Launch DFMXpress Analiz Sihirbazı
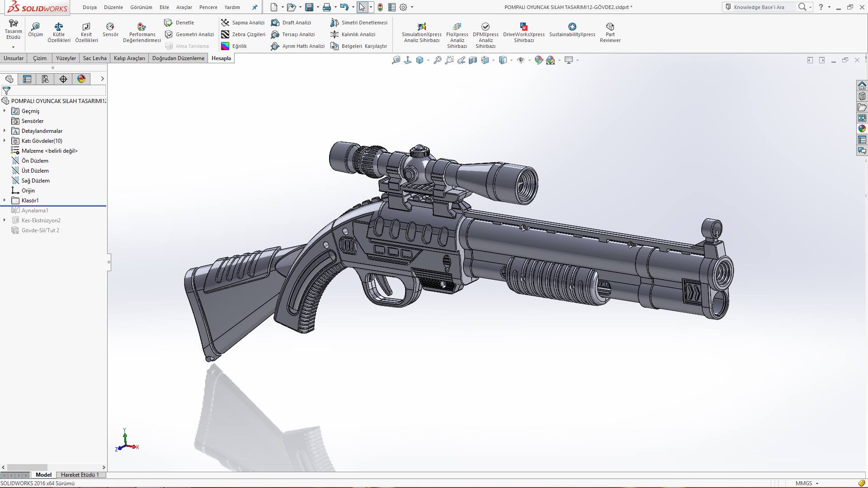The width and height of the screenshot is (868, 488). tap(486, 35)
